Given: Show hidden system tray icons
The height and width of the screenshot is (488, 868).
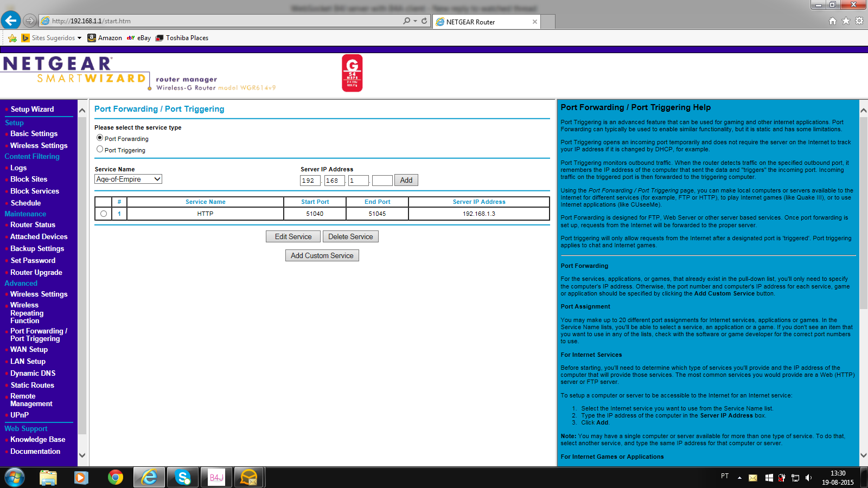Looking at the screenshot, I should (x=739, y=478).
